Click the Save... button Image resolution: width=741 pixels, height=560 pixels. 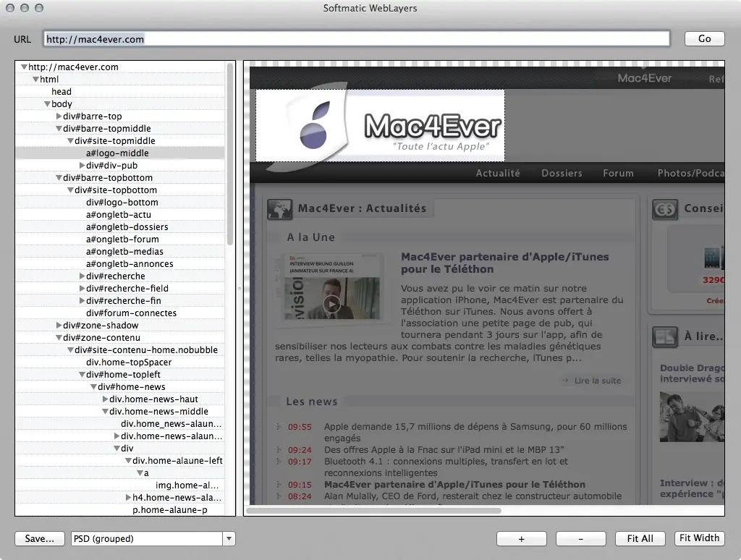point(39,538)
